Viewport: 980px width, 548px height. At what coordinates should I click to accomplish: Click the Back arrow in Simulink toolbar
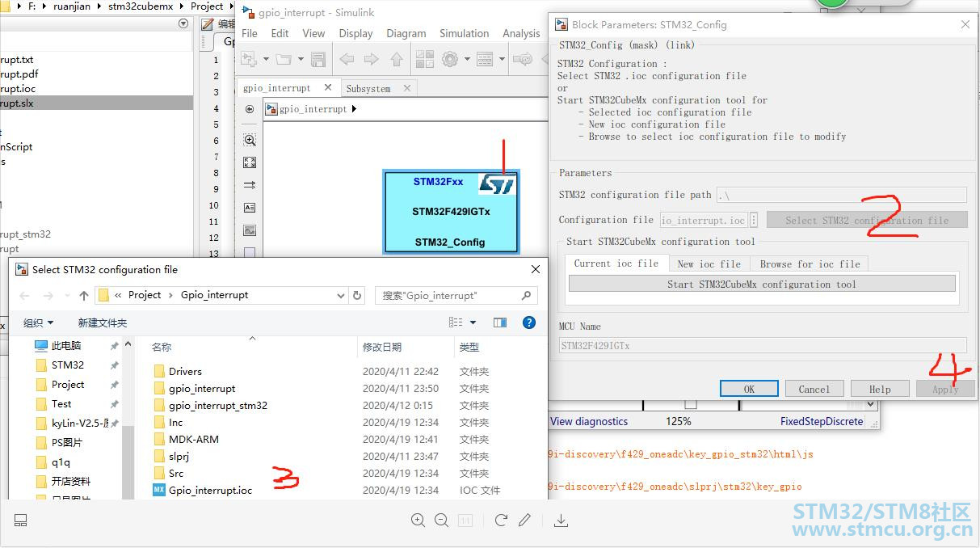point(347,59)
